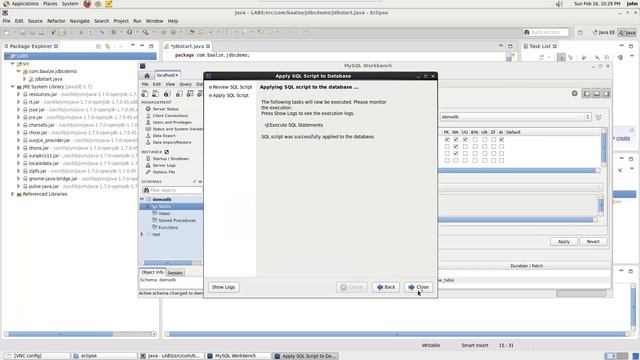Open Users and Privileges management
The height and width of the screenshot is (360, 640).
pyautogui.click(x=172, y=122)
